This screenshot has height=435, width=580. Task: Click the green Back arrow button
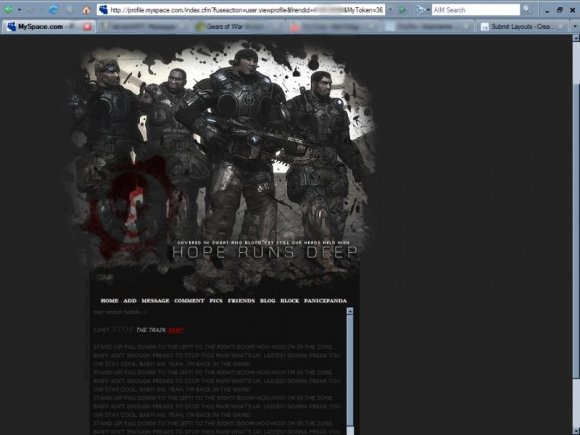(9, 10)
